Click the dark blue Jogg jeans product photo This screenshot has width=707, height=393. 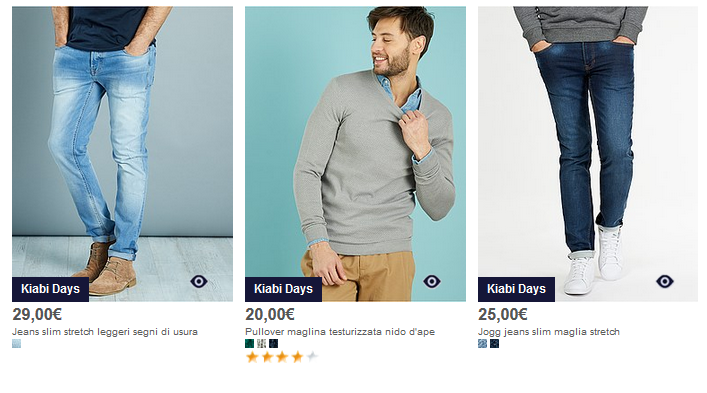tap(588, 154)
